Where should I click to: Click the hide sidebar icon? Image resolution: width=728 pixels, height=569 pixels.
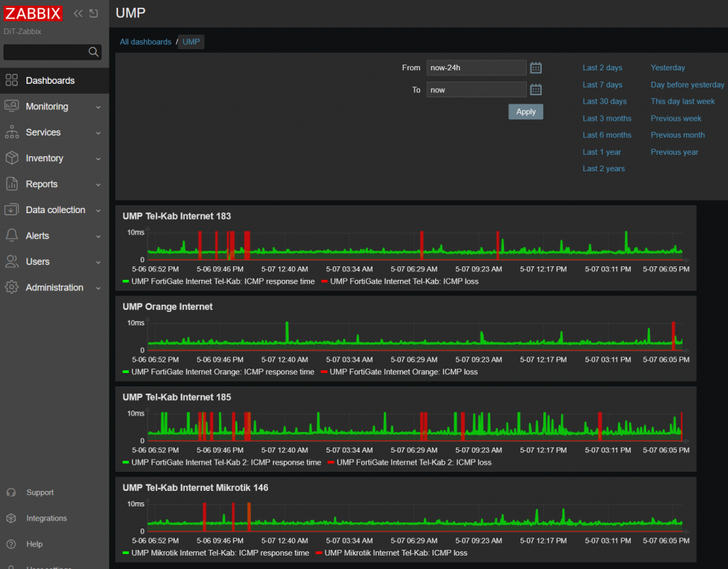(x=93, y=13)
